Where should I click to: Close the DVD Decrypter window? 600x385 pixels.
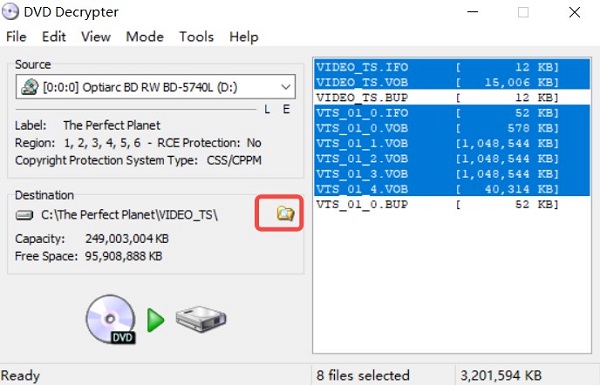tap(574, 12)
